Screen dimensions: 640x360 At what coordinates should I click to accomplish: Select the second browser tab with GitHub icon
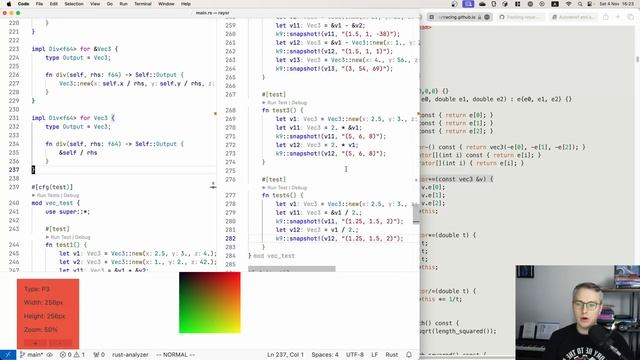click(x=521, y=17)
